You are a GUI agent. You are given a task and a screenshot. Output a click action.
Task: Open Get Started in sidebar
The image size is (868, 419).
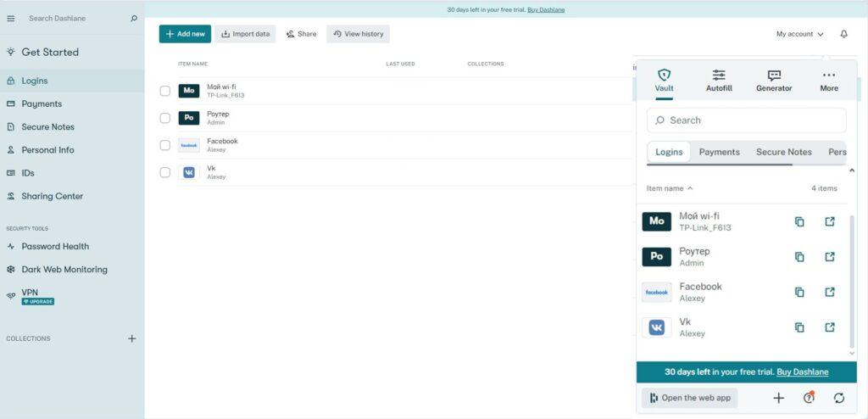(x=72, y=52)
